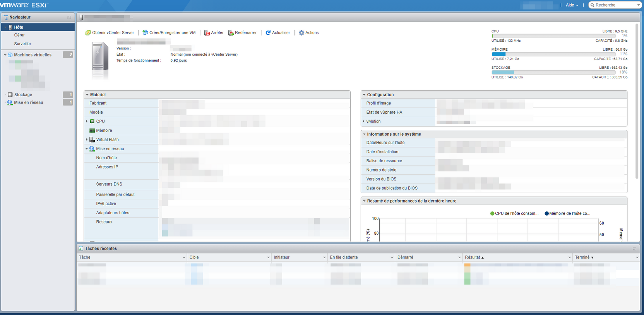Click the Navigateur panel icon
Image resolution: width=644 pixels, height=315 pixels.
(5, 17)
